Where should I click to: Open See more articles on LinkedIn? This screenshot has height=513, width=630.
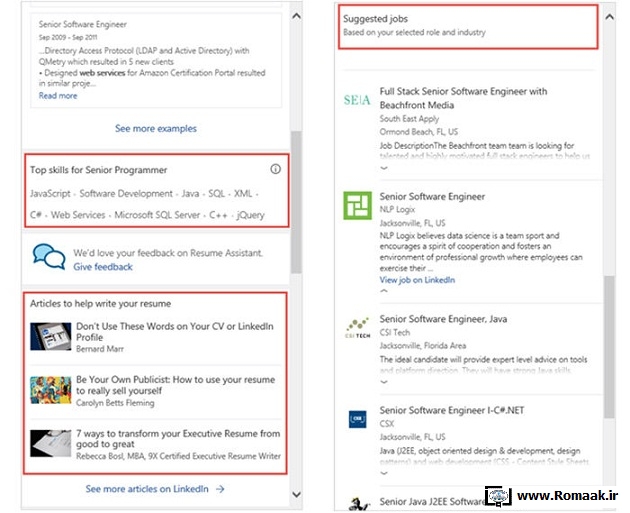147,489
